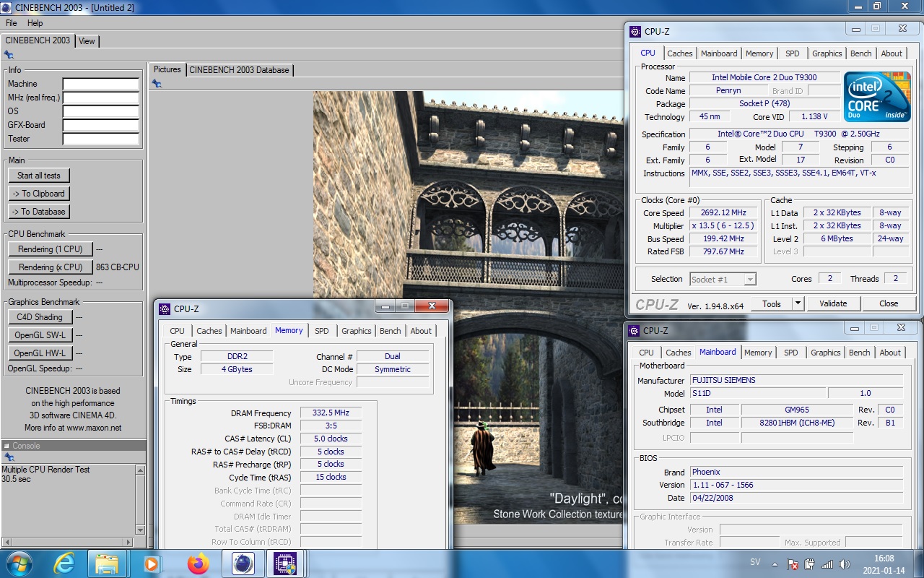Click the pin icon below CINEBENCH 2003 tab
Viewport: 924px width, 578px height.
click(x=9, y=55)
